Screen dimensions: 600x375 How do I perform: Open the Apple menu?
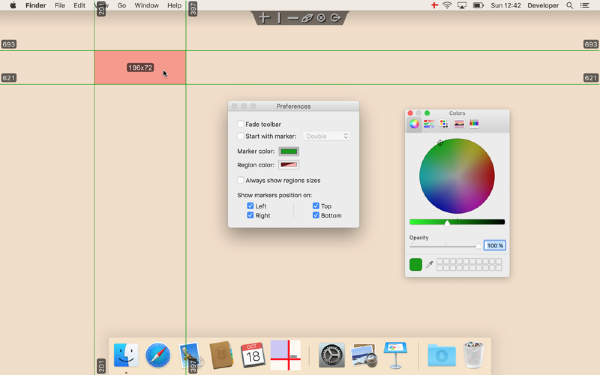(13, 5)
